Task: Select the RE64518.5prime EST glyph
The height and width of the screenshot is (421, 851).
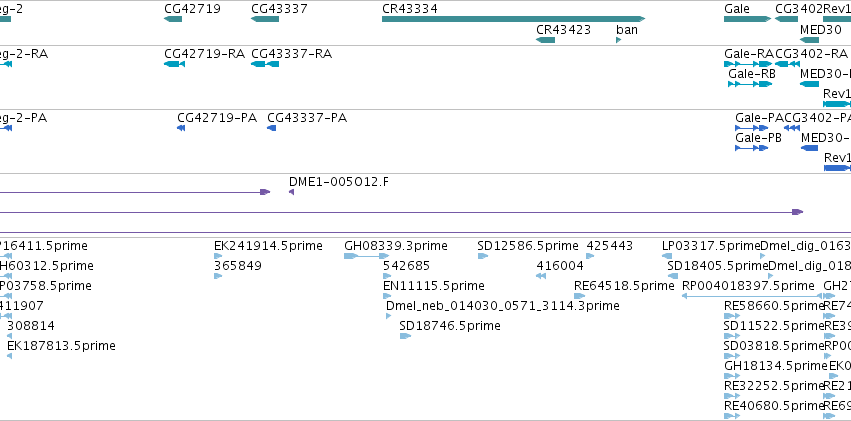Action: (580, 296)
